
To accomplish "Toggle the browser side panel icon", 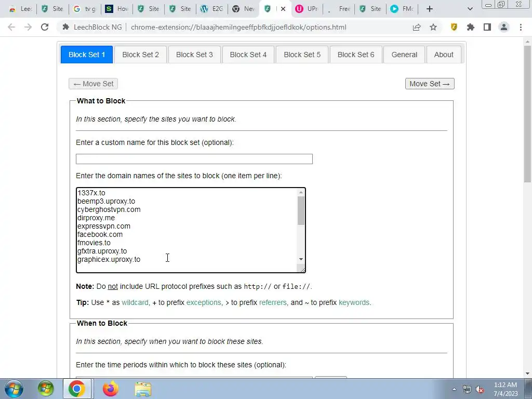I will pos(487,27).
